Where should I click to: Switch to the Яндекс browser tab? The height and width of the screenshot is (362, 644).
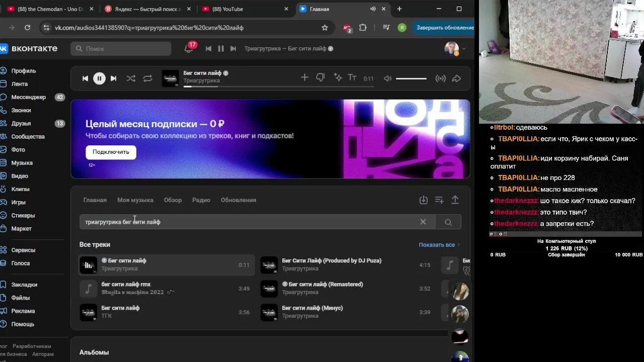point(146,9)
